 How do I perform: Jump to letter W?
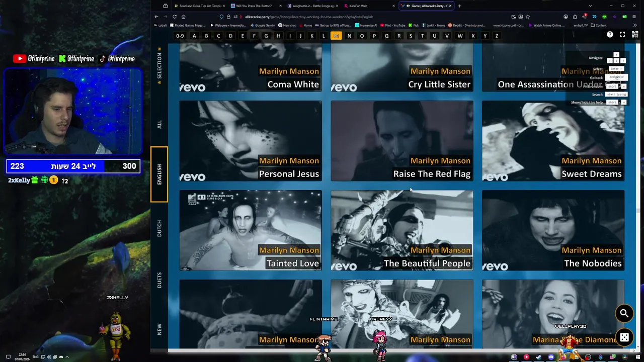(x=460, y=36)
